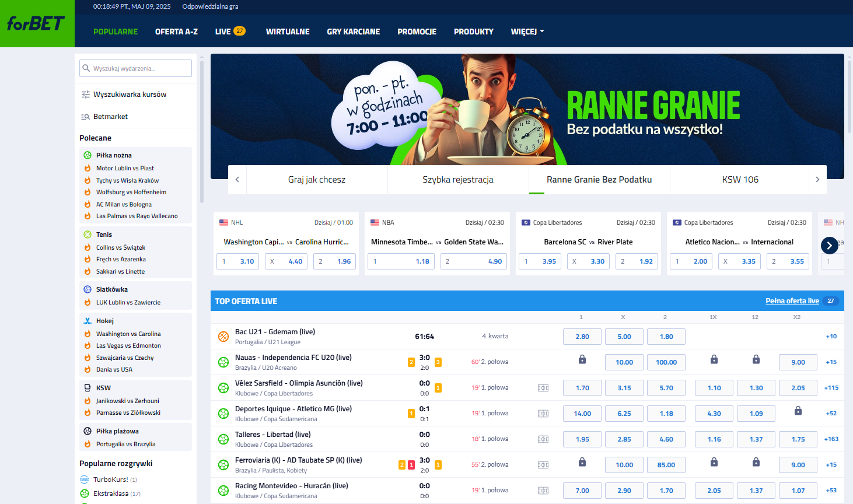
Task: Bet 4.90 on Golden State Warriors
Action: tap(474, 261)
